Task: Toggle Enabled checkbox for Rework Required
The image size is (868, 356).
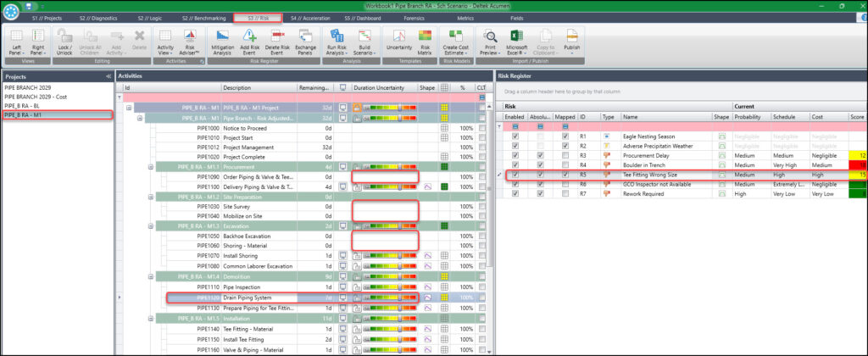Action: click(x=515, y=194)
